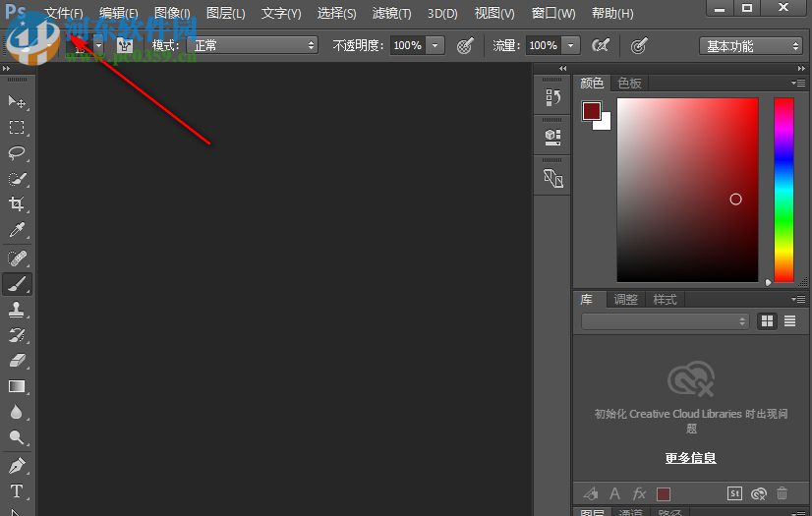Screen dimensions: 812x516
Task: Open the 基本功能 workspace dropdown
Action: pyautogui.click(x=751, y=46)
